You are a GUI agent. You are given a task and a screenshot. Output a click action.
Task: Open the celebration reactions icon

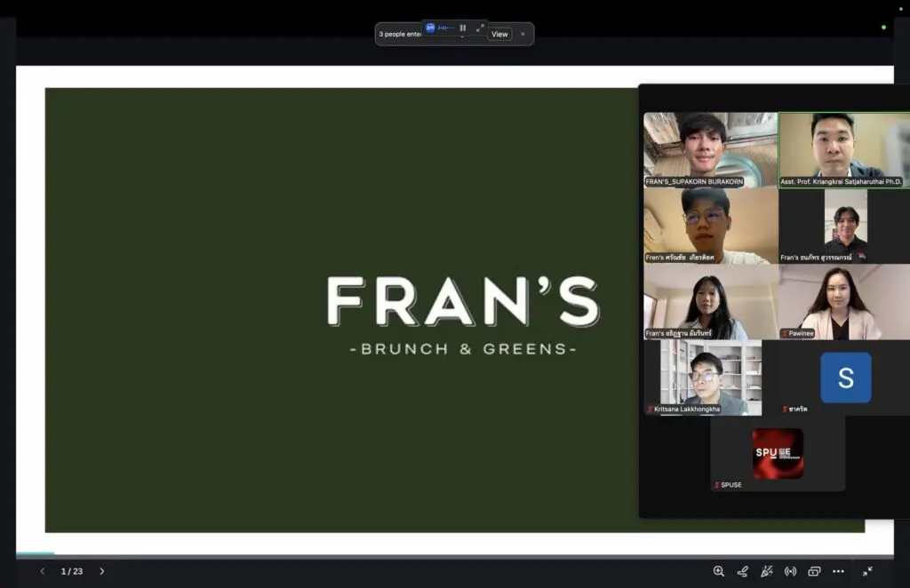tap(767, 571)
